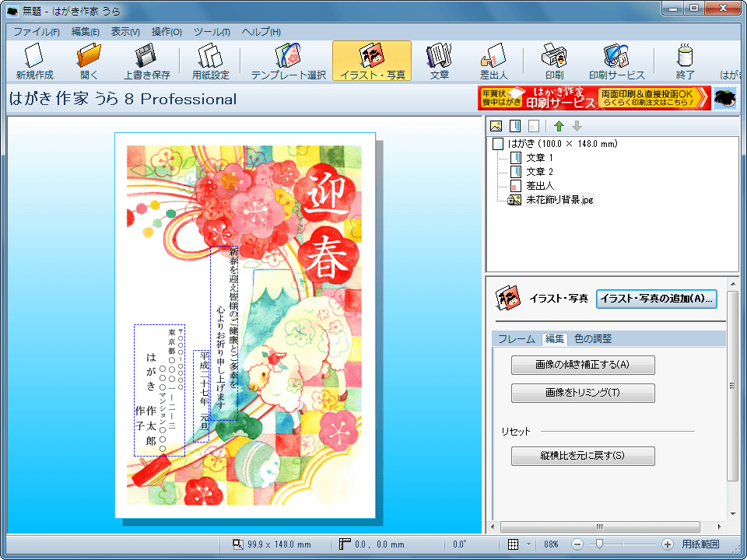Click the 印刷 printer icon
Screen dimensions: 747x560
click(x=554, y=61)
